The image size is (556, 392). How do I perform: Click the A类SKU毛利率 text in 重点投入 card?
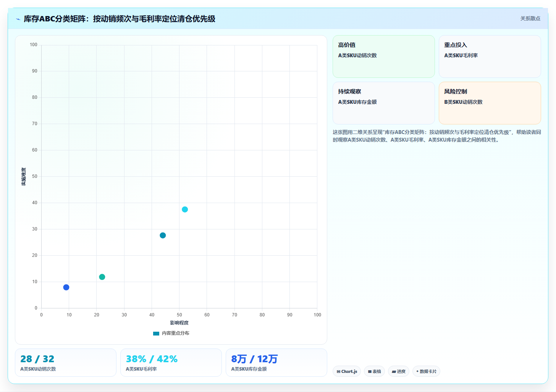pos(461,55)
